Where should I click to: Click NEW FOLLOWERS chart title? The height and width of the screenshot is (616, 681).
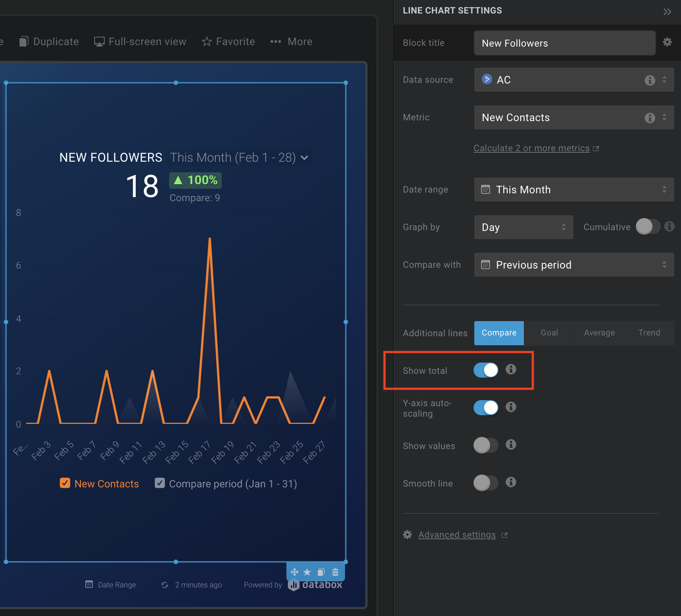[111, 157]
